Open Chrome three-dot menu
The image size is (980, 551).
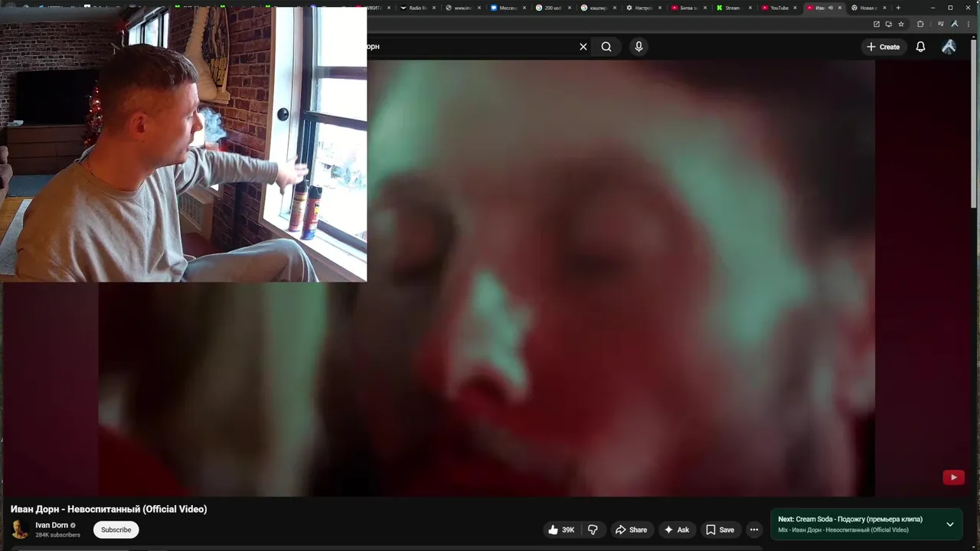tap(969, 24)
